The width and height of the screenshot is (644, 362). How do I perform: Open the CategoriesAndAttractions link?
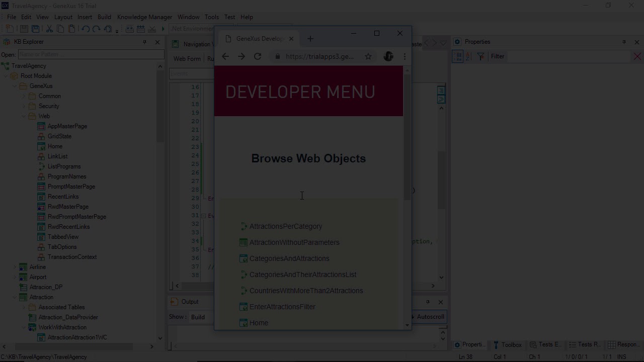coord(289,258)
